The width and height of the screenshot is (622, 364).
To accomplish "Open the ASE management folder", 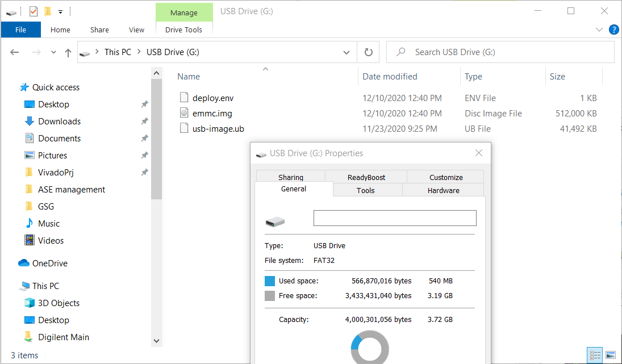I will coord(72,190).
